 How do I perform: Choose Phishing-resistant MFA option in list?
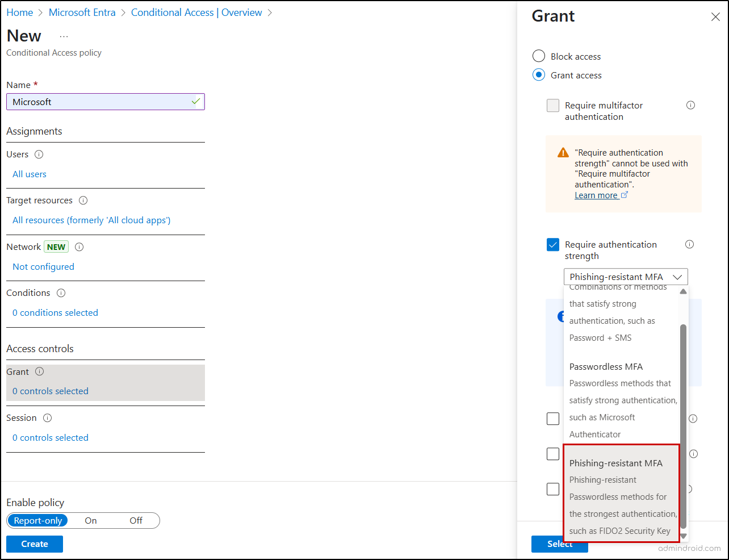(622, 494)
